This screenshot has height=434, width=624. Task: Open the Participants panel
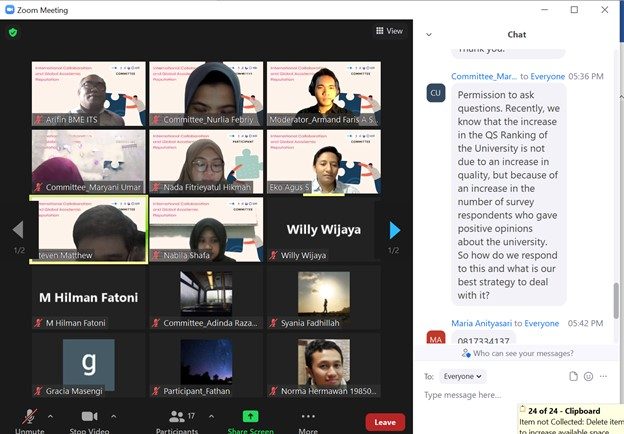[x=176, y=419]
